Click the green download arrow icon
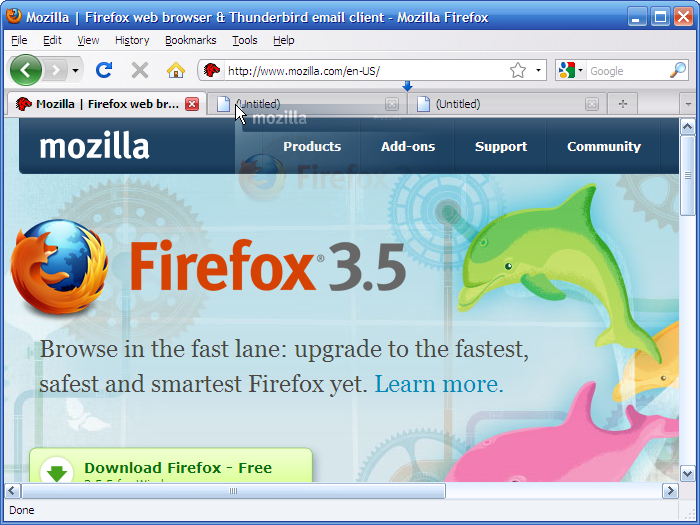 coord(57,471)
